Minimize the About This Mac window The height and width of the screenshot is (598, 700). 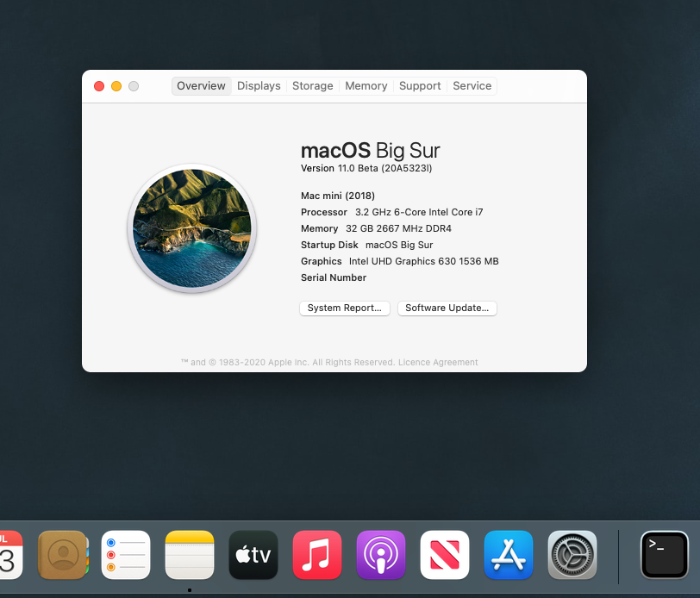(116, 86)
